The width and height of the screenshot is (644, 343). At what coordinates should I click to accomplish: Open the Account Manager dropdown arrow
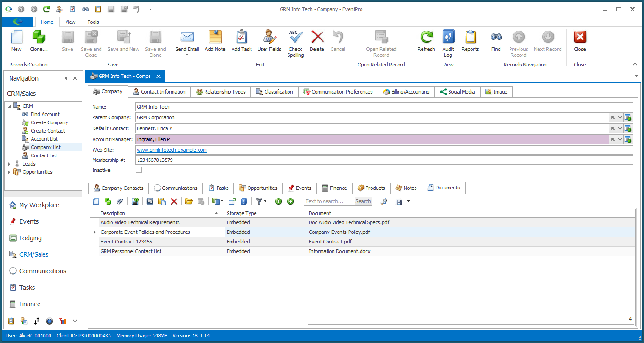click(x=620, y=139)
